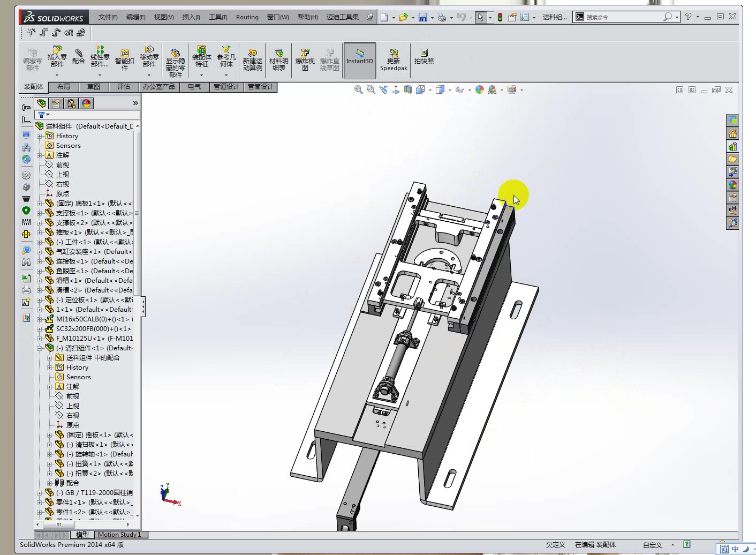Take a 拍快照 (snapshot) of the assembly

click(x=424, y=59)
